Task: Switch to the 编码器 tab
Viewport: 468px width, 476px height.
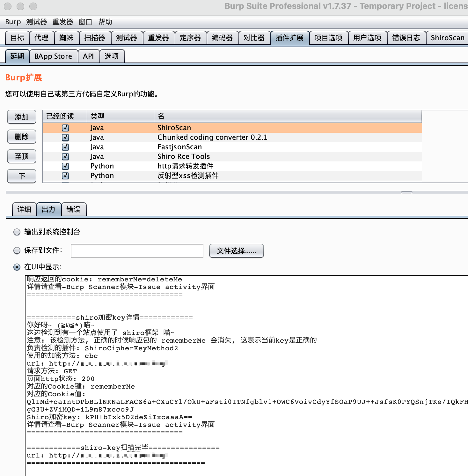Action: 223,38
